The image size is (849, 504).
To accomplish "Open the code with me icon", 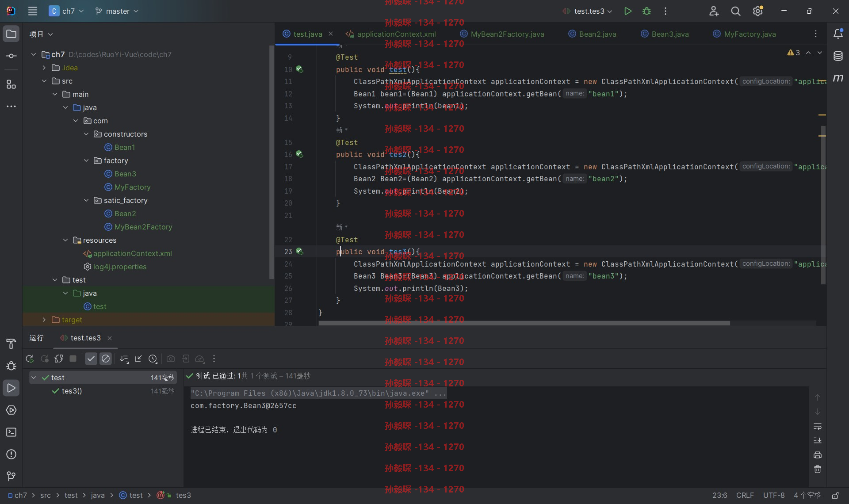I will [x=714, y=11].
